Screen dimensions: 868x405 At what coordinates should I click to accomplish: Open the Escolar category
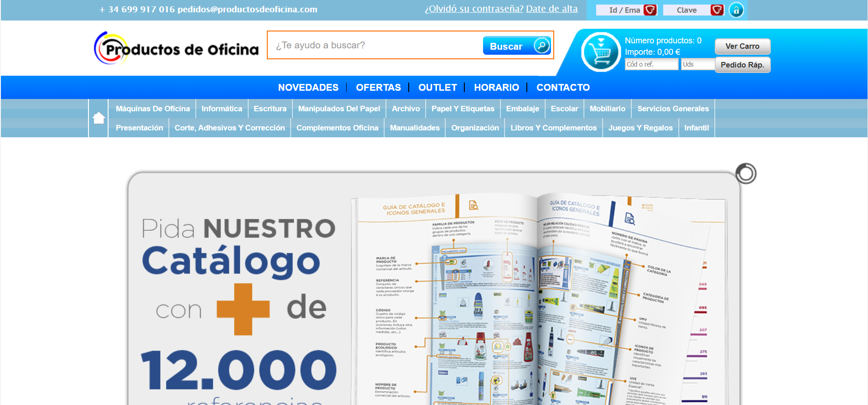pyautogui.click(x=564, y=109)
